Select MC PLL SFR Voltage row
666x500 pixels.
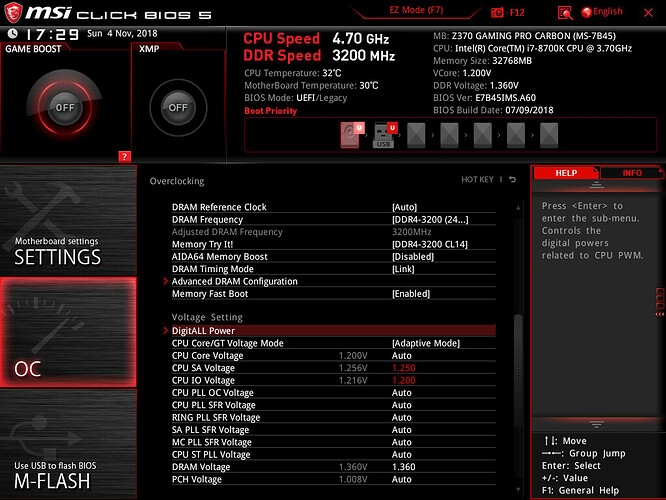click(x=333, y=442)
